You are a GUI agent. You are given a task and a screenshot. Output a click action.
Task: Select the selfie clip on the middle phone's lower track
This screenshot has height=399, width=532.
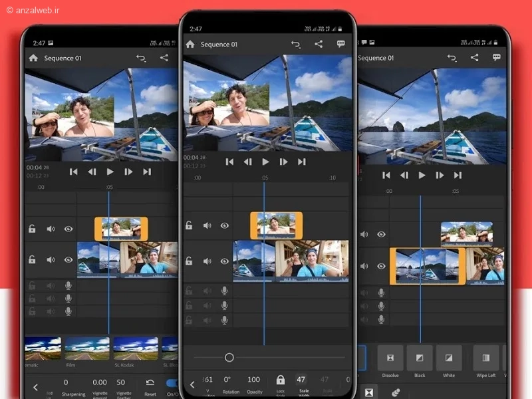312,261
